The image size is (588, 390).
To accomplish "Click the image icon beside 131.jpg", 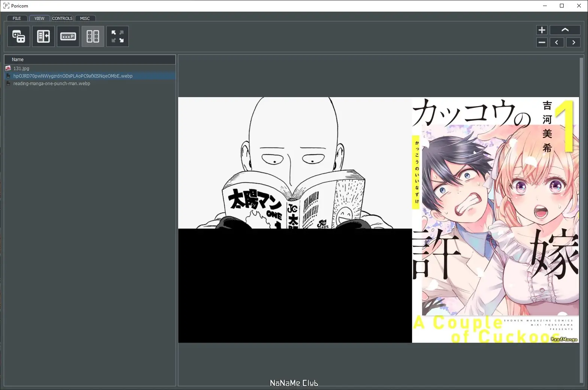I will point(8,69).
